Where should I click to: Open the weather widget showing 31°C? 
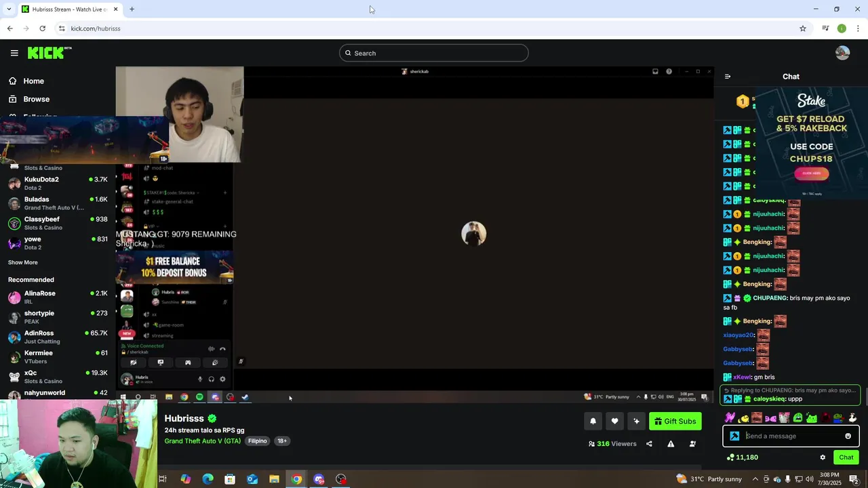pyautogui.click(x=709, y=479)
